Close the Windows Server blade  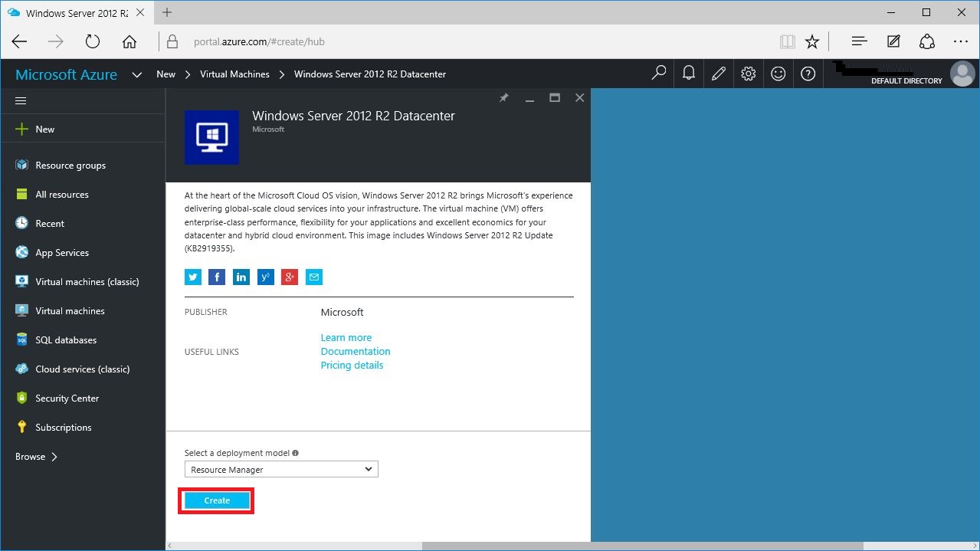tap(579, 98)
